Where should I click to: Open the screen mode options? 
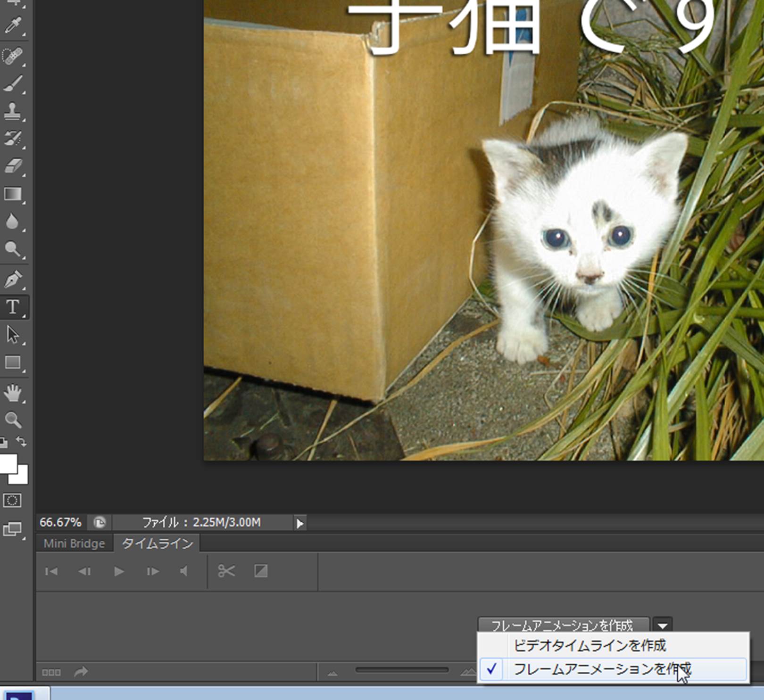[12, 530]
